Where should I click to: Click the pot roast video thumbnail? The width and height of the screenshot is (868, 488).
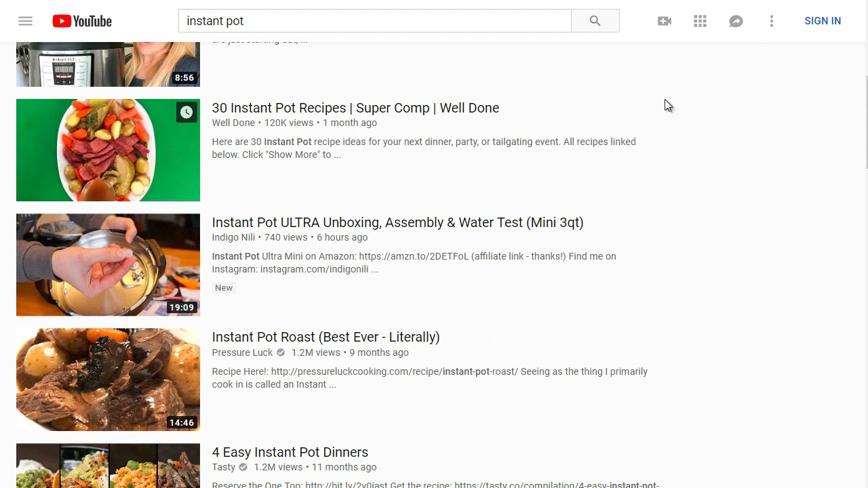(108, 380)
